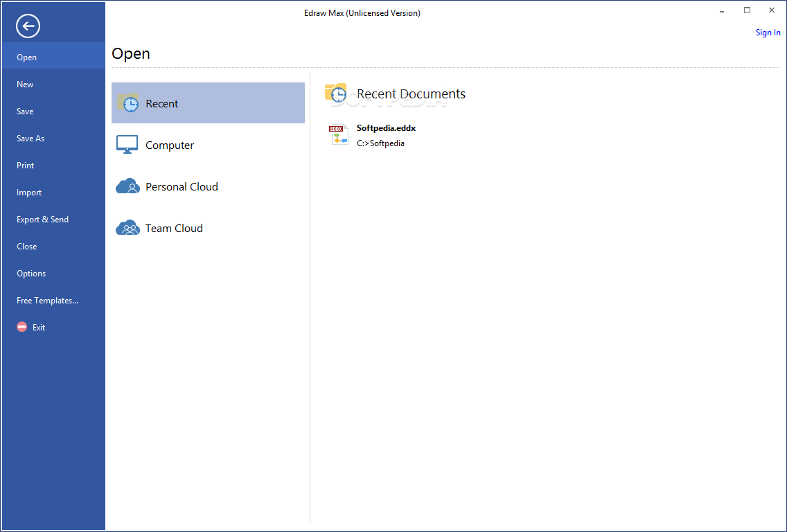Click the Exit label
The image size is (787, 532).
click(39, 328)
